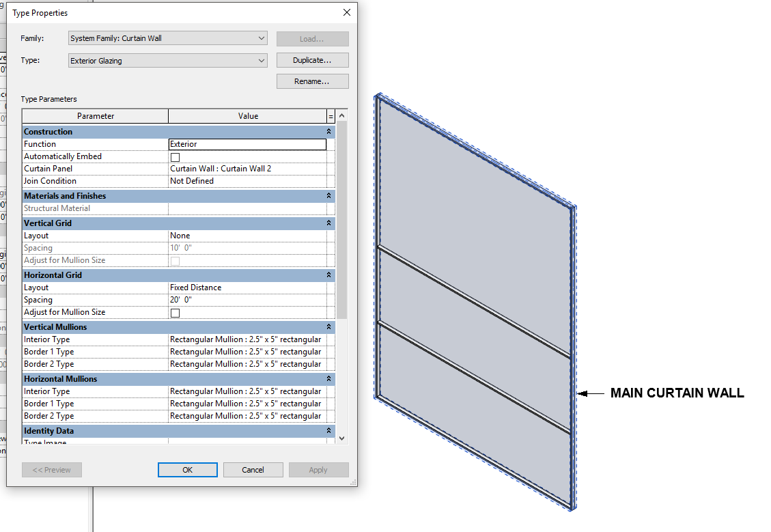Rename the curtain wall type
The width and height of the screenshot is (771, 532).
pyautogui.click(x=312, y=81)
